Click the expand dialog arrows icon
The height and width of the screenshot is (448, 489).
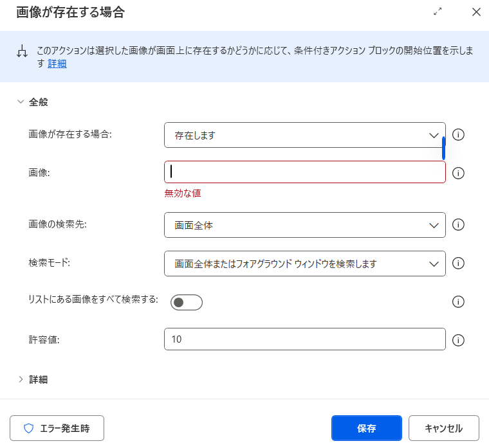click(x=438, y=12)
